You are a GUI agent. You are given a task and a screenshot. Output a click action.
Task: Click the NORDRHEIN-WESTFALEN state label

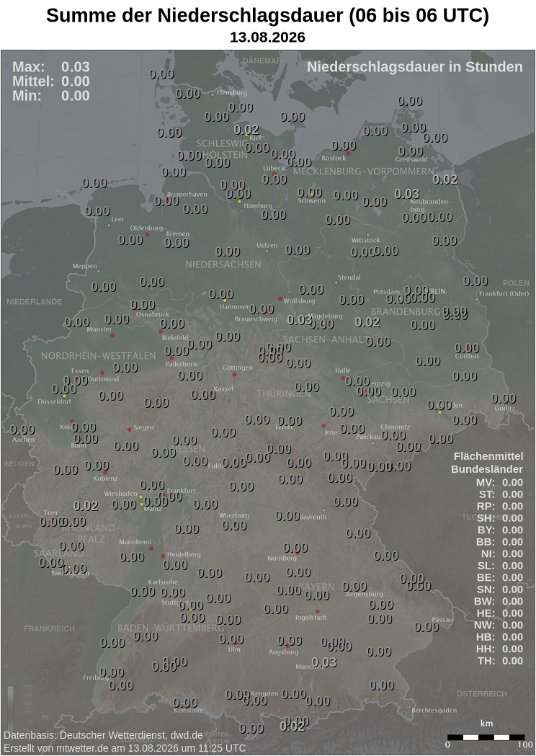[x=98, y=356]
